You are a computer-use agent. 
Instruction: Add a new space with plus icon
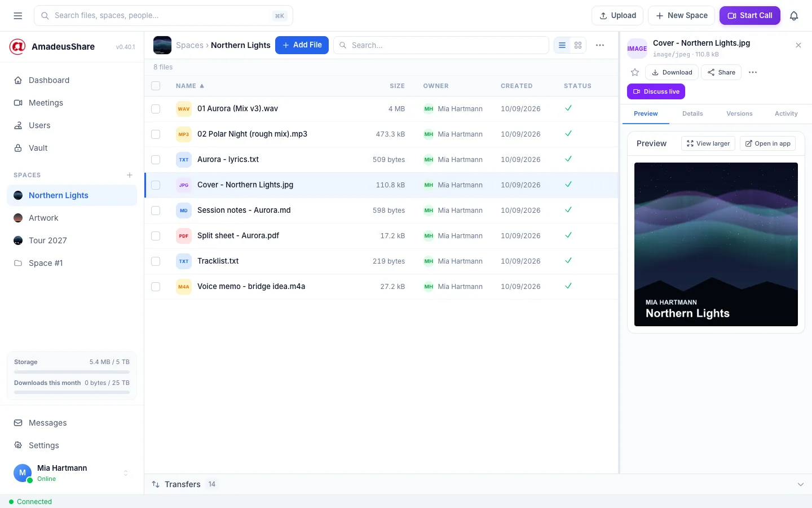130,175
